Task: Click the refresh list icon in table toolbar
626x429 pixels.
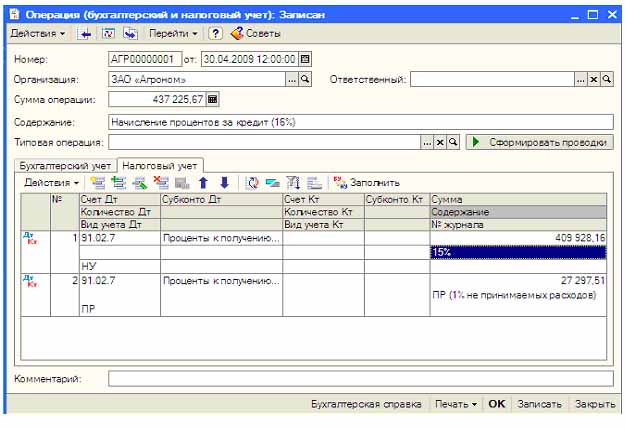Action: 252,183
